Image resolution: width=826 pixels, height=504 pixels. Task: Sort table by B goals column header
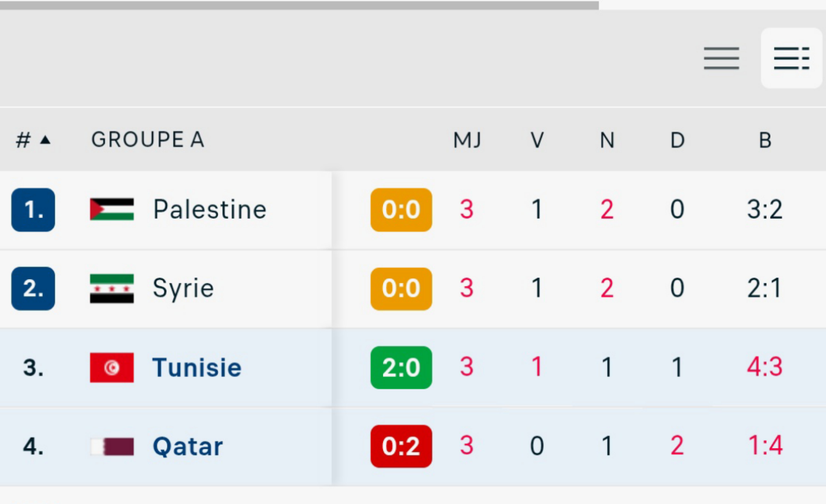(x=765, y=140)
